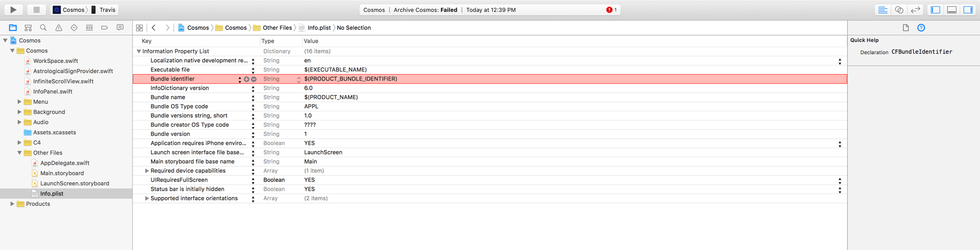Select the Project navigator tab
This screenshot has width=980, height=250.
13,28
